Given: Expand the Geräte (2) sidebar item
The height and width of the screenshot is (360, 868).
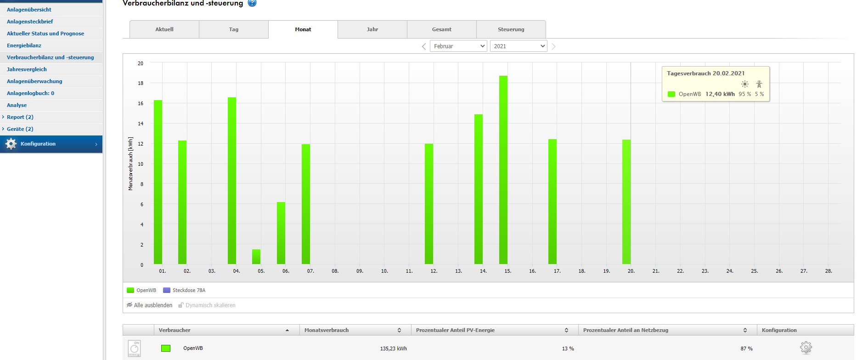Looking at the screenshot, I should tap(20, 129).
